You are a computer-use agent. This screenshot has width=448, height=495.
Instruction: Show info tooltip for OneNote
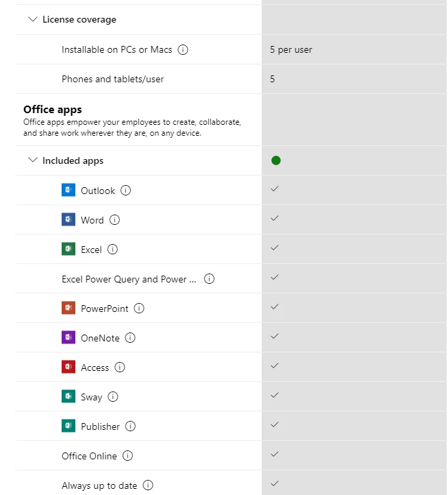130,337
